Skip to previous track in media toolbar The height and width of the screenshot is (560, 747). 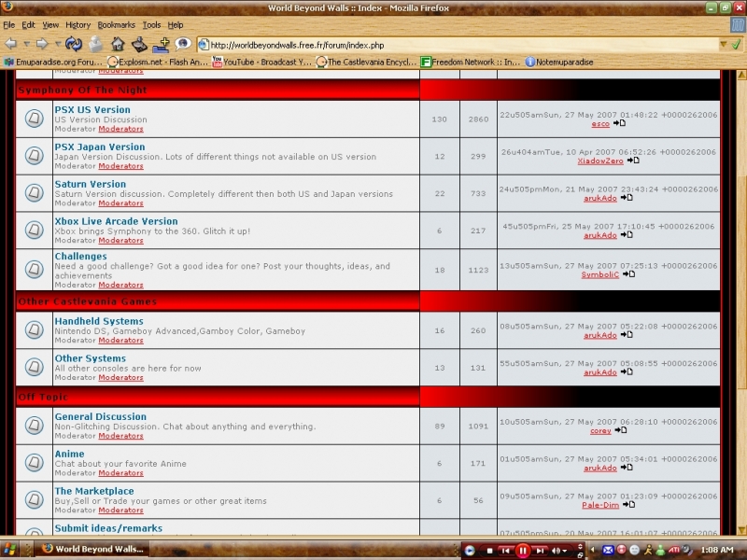click(505, 551)
